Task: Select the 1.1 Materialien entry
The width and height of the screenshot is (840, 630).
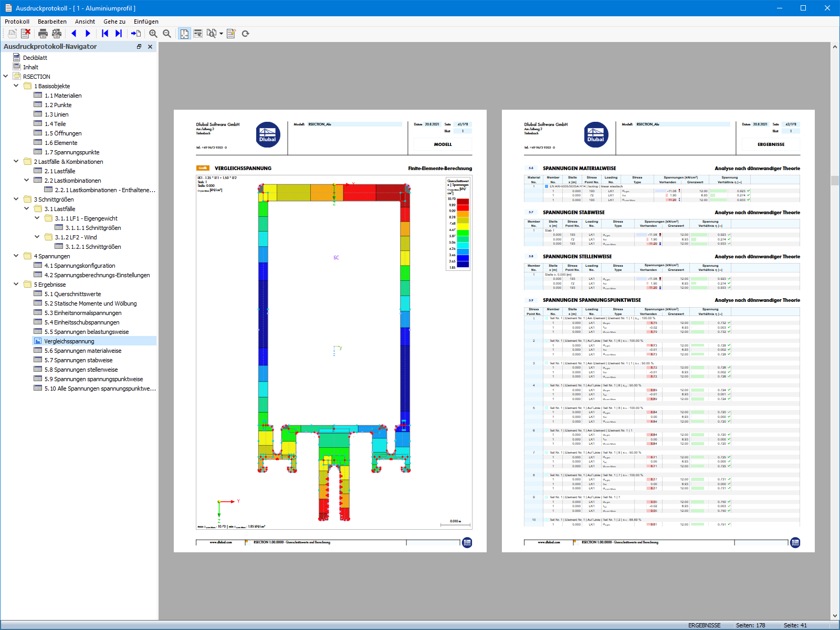Action: point(63,96)
